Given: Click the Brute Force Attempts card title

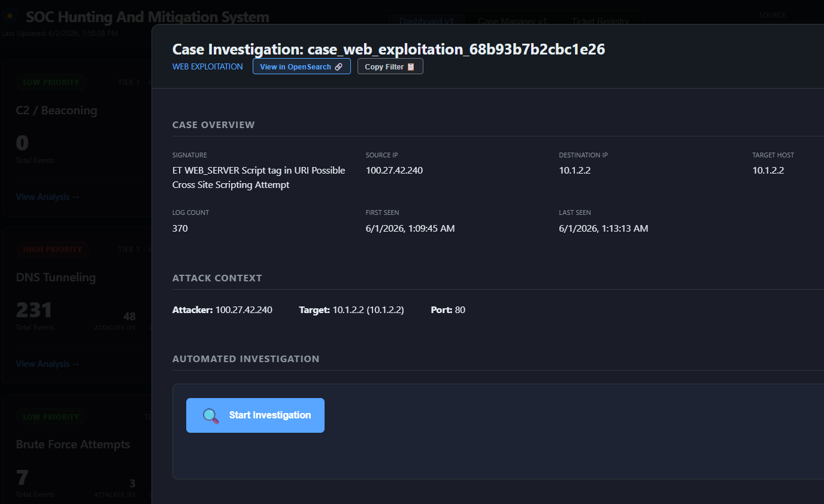Looking at the screenshot, I should [73, 445].
